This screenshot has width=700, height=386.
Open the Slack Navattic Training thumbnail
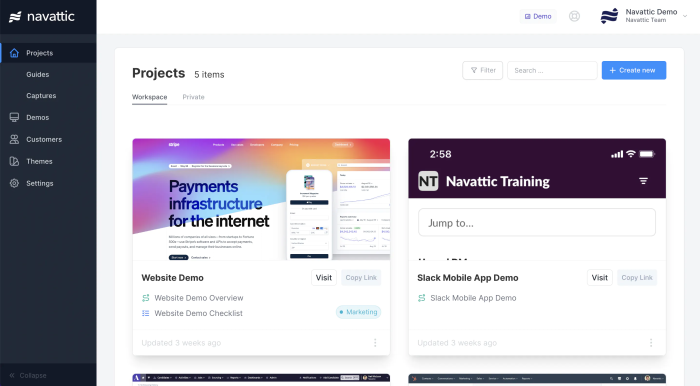(537, 199)
